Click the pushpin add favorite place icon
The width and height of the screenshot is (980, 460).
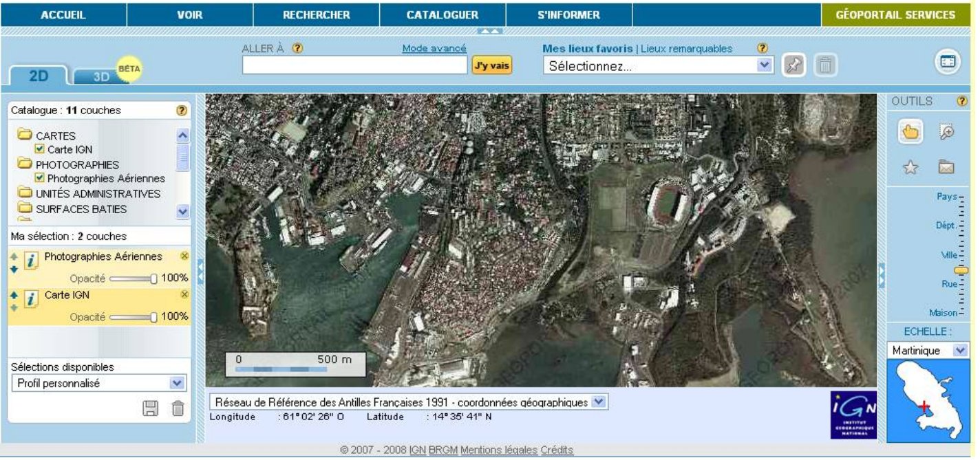pos(793,65)
